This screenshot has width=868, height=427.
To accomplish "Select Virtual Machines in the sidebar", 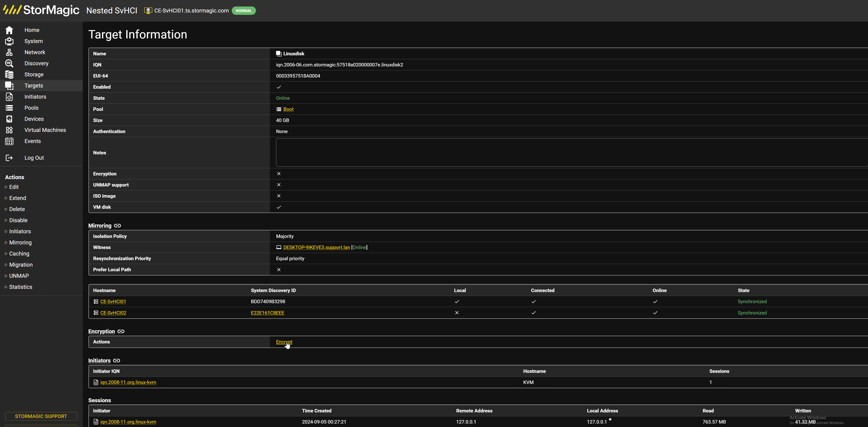I will [x=45, y=130].
